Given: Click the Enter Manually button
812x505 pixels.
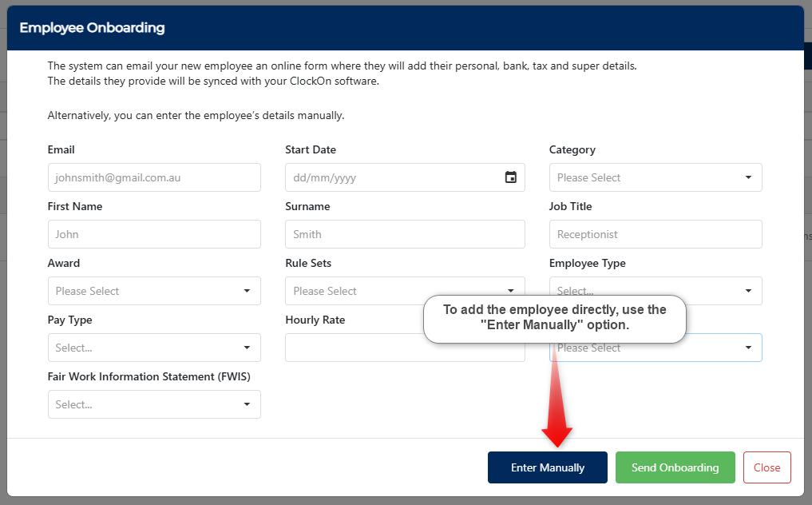Looking at the screenshot, I should coord(547,467).
